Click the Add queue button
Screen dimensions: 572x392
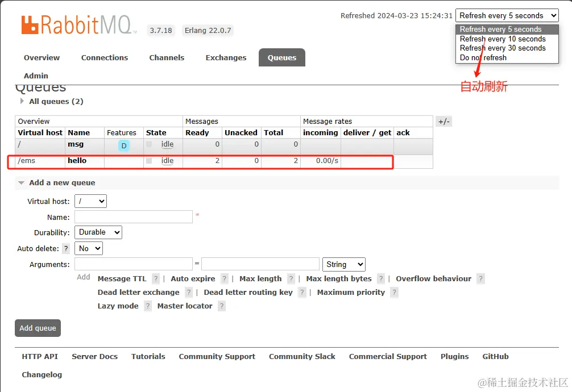coord(38,328)
